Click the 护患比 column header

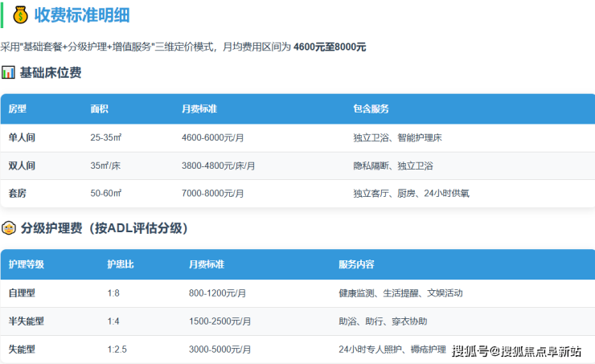click(120, 264)
